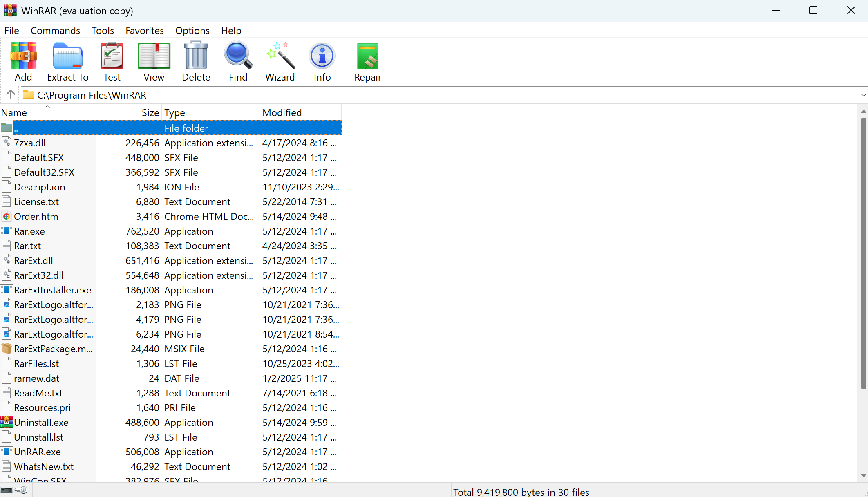Image resolution: width=868 pixels, height=497 pixels.
Task: Select the 4,179-byte PNG file name
Action: tap(54, 319)
